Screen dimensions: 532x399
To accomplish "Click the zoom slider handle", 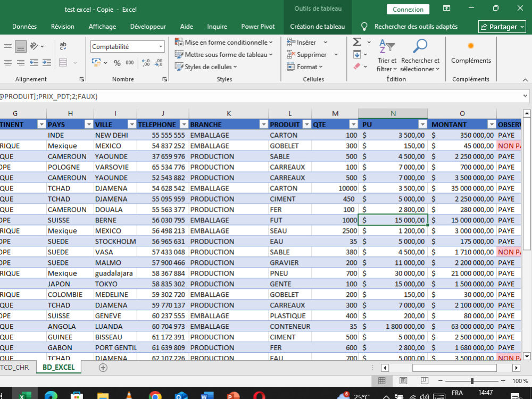I will (x=472, y=381).
